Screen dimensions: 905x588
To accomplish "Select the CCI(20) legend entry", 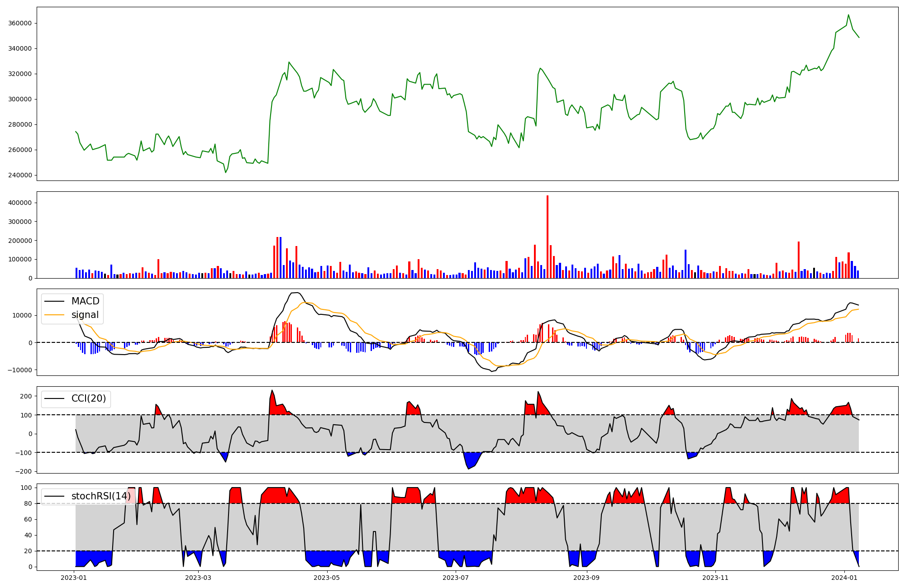I will [89, 398].
